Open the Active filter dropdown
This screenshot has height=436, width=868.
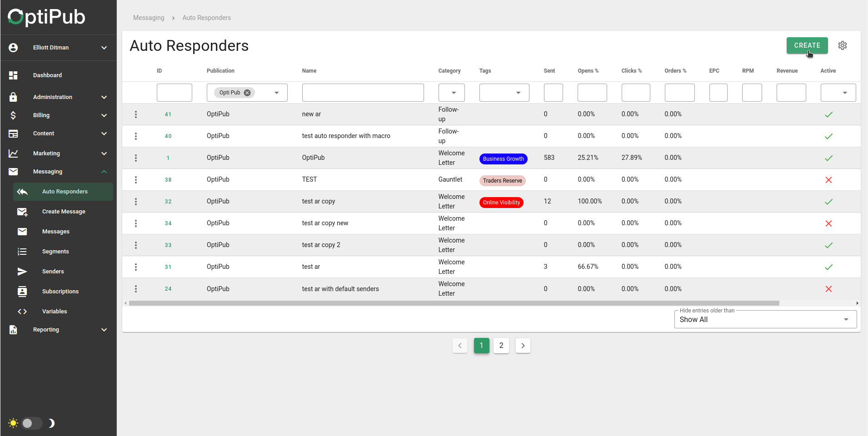838,93
